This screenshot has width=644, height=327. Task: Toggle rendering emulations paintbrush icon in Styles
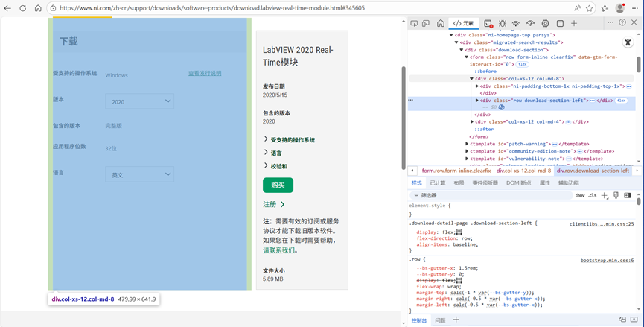616,196
